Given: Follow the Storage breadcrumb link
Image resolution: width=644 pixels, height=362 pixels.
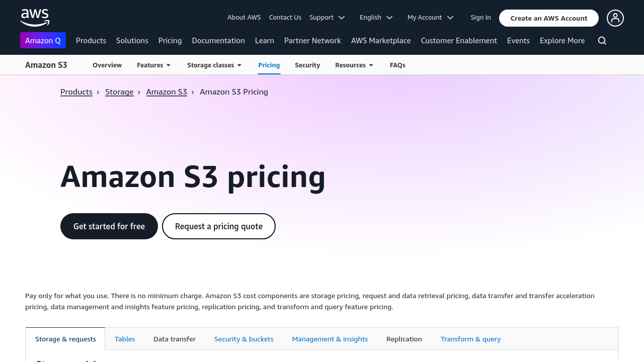Looking at the screenshot, I should click(x=119, y=92).
